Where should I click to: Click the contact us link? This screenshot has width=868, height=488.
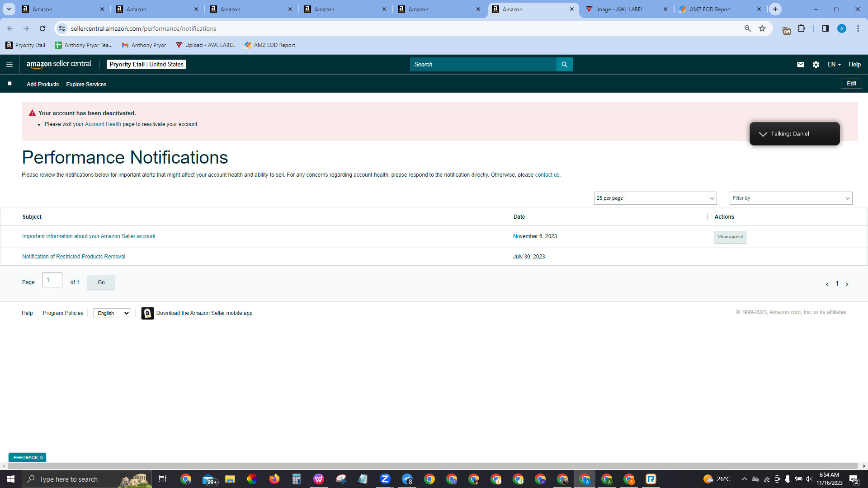click(547, 175)
